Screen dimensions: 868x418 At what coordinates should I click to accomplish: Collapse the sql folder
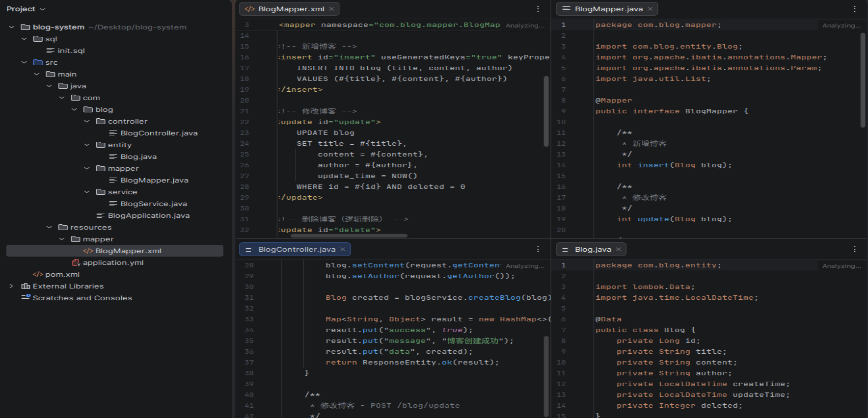pos(24,39)
